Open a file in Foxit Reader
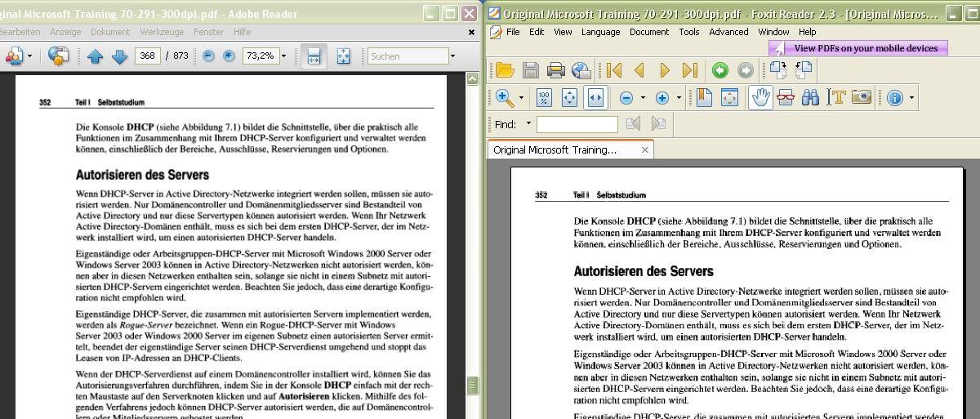Image resolution: width=980 pixels, height=419 pixels. click(x=505, y=70)
